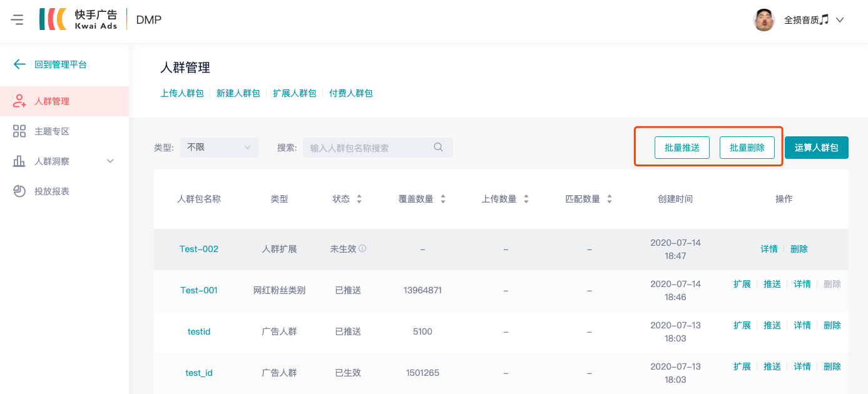Click the 运算人群包 button
868x394 pixels.
[x=817, y=148]
